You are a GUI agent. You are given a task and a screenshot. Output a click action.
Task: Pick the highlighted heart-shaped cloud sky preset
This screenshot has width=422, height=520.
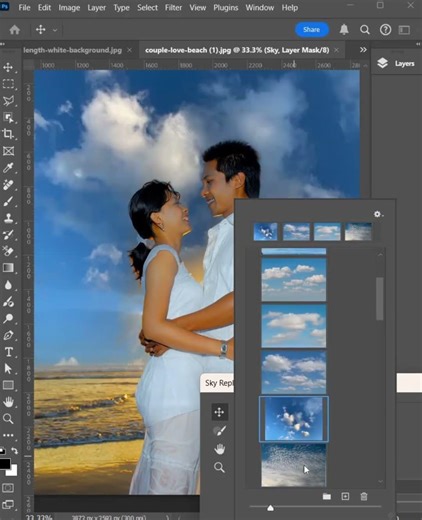coord(294,419)
